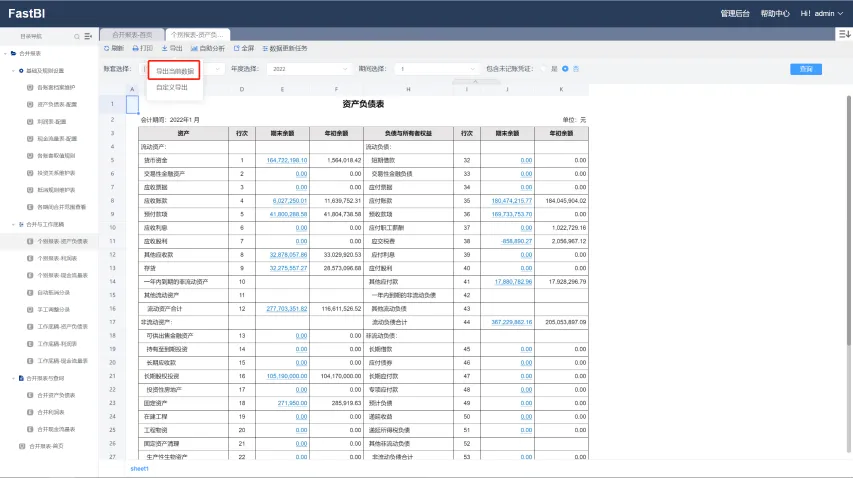The image size is (853, 478).
Task: Click the gear icon beside 基础及规则设置
Action: click(21, 71)
